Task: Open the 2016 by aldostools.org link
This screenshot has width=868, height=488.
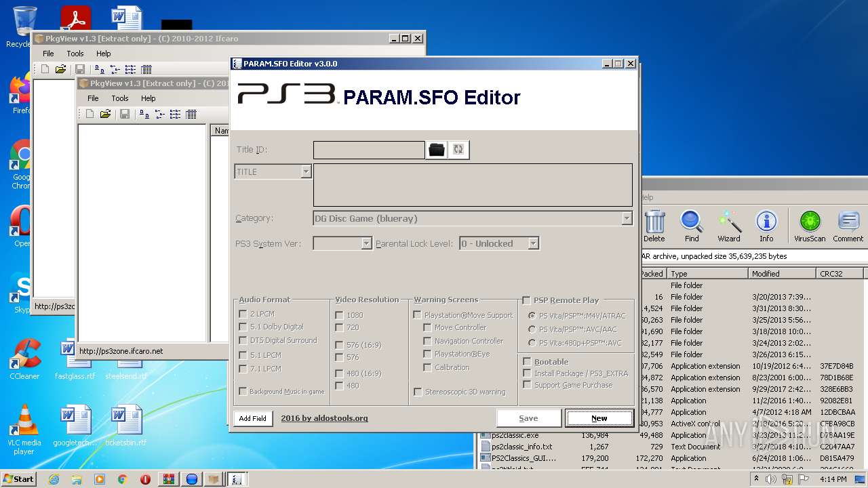Action: [x=324, y=418]
